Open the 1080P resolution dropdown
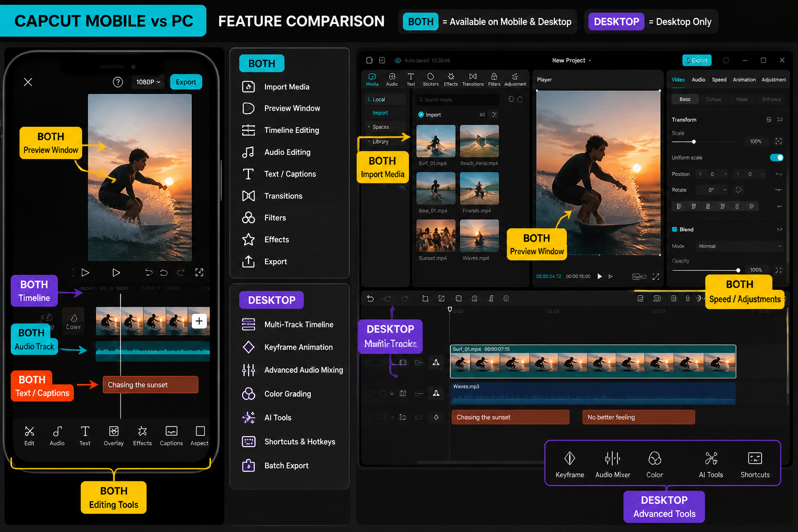 [x=148, y=82]
